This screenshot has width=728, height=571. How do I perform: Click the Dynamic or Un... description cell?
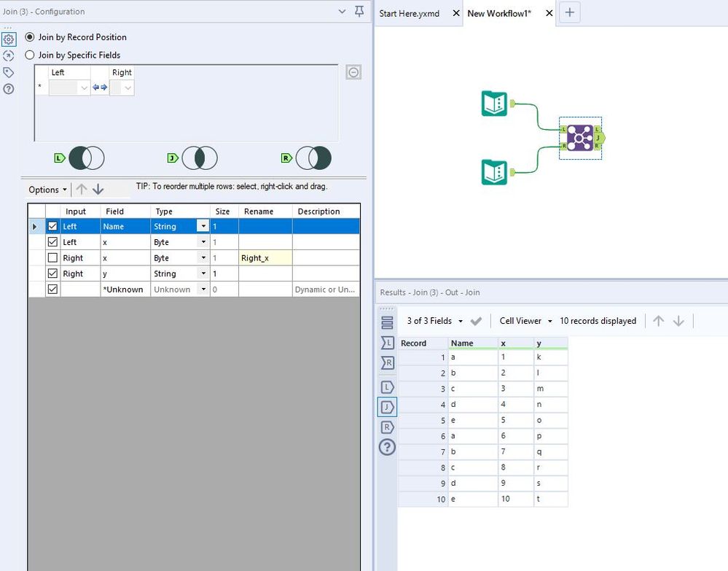click(x=326, y=289)
